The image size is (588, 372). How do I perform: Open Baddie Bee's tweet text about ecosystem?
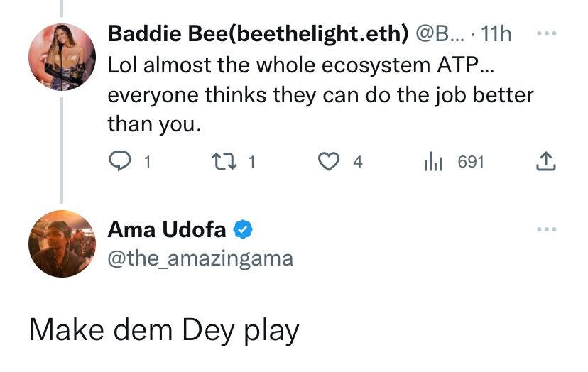320,94
